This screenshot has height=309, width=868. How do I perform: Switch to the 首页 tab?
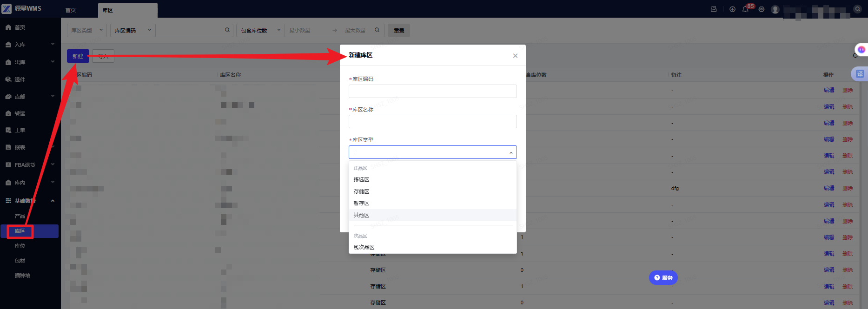coord(71,10)
